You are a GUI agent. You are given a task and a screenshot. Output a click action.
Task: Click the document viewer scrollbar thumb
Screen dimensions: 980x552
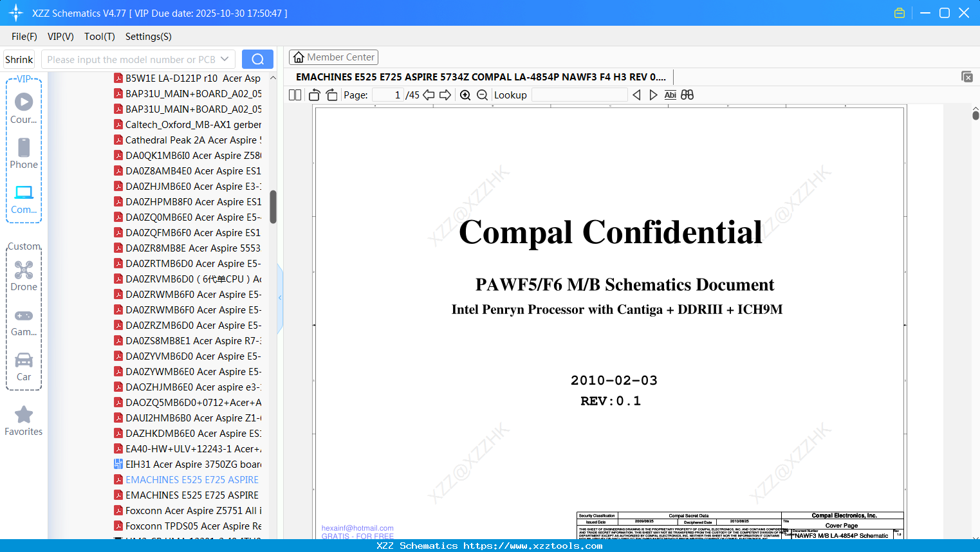975,115
